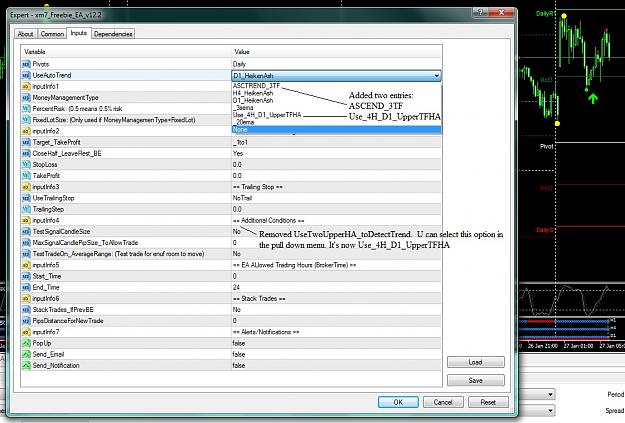
Task: Click the Send_Notification boolean icon
Action: click(x=26, y=366)
